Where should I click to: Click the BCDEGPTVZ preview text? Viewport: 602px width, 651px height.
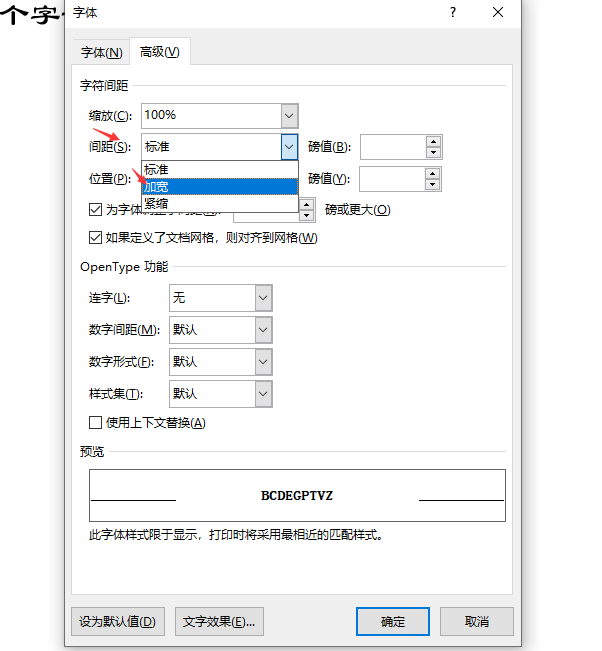coord(297,496)
